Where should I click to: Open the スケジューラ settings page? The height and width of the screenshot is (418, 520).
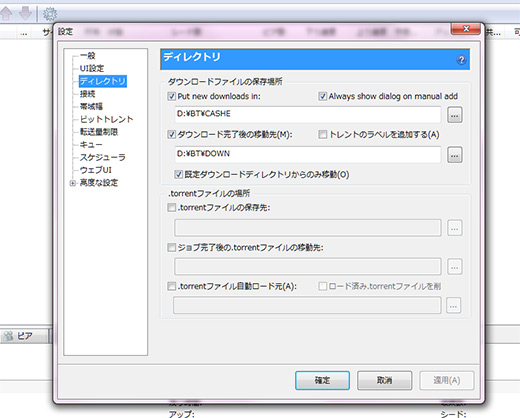pos(102,157)
